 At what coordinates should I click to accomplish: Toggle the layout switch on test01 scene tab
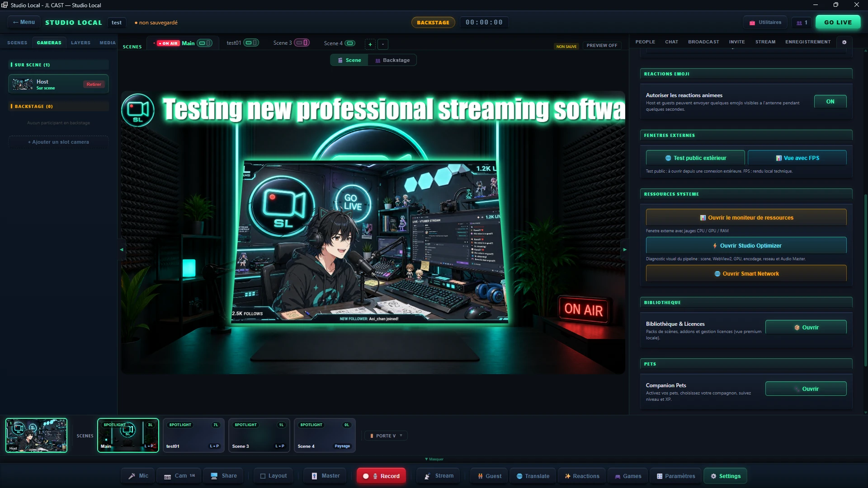click(x=251, y=43)
